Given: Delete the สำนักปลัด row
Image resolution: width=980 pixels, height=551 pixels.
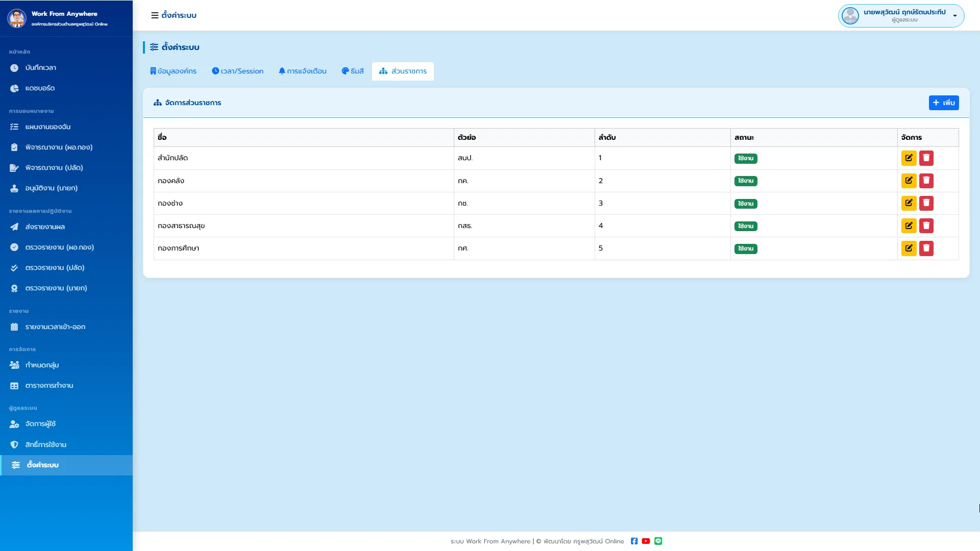Looking at the screenshot, I should click(x=926, y=158).
